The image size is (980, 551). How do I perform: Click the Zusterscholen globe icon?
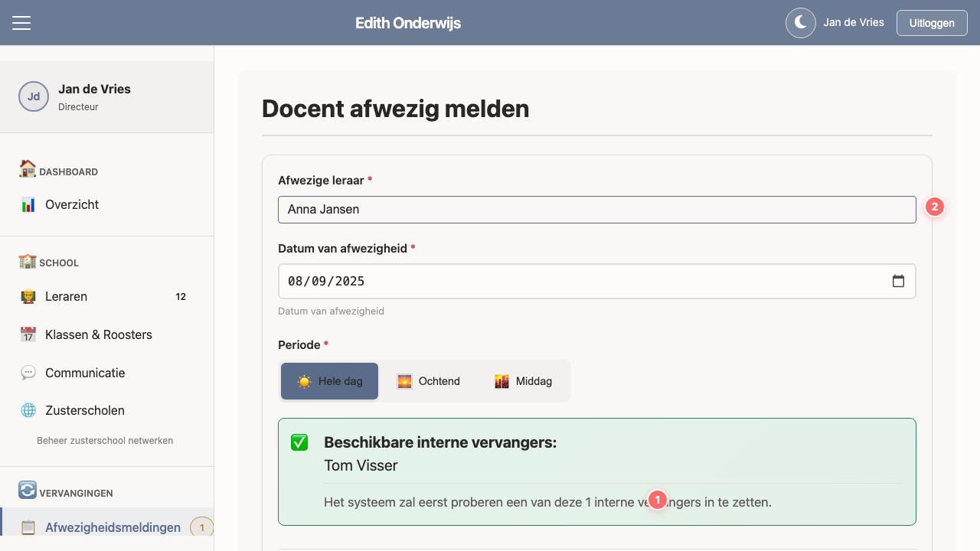[28, 410]
